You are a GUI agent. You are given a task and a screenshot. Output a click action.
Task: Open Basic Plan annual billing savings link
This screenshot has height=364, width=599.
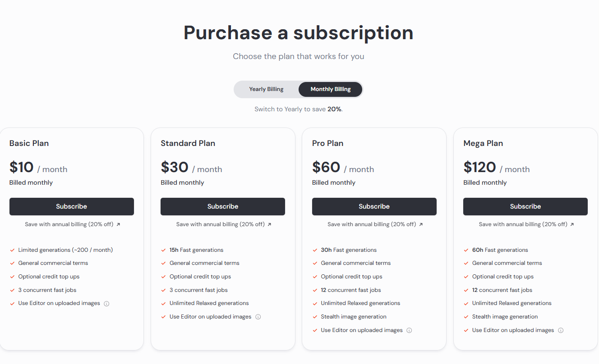point(69,224)
